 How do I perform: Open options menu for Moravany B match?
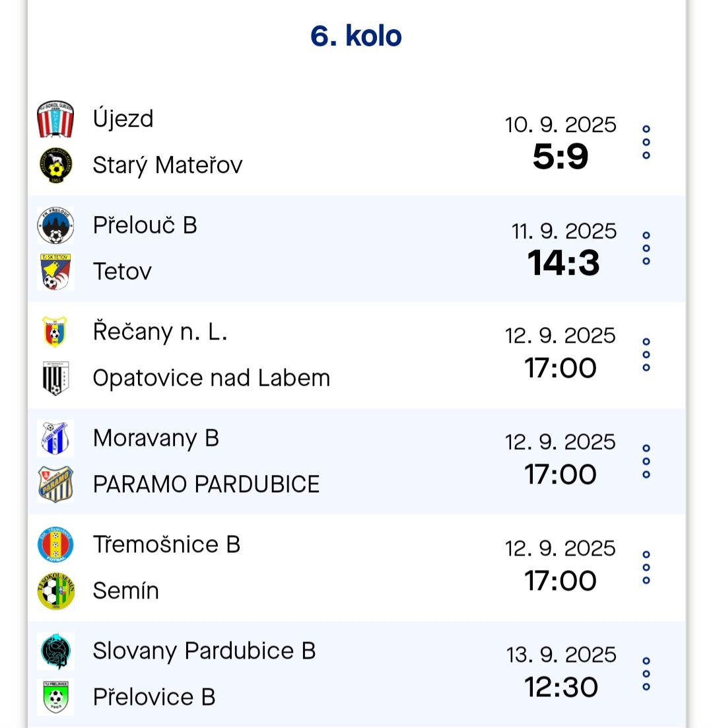646,462
